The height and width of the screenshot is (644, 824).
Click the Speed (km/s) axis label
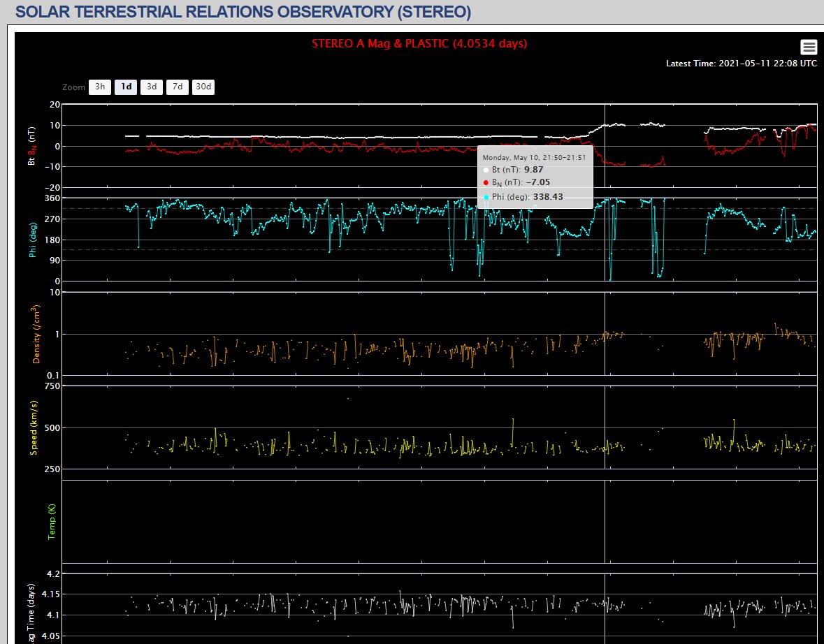[34, 427]
